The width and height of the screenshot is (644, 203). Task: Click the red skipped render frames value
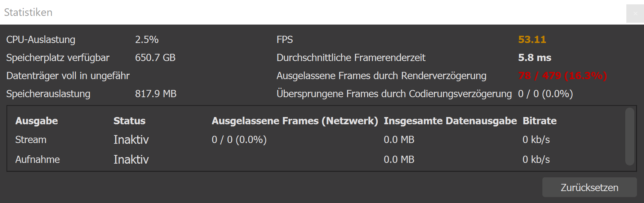click(x=562, y=75)
